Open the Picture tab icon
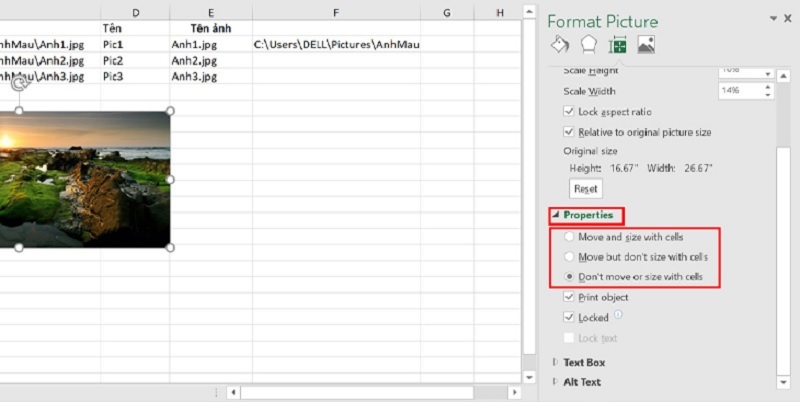The height and width of the screenshot is (402, 800). [646, 45]
